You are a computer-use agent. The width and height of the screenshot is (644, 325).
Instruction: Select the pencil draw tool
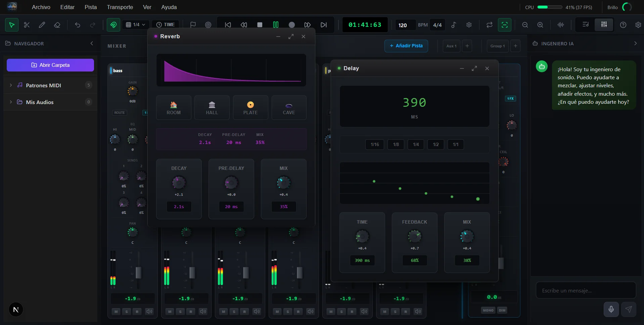42,25
